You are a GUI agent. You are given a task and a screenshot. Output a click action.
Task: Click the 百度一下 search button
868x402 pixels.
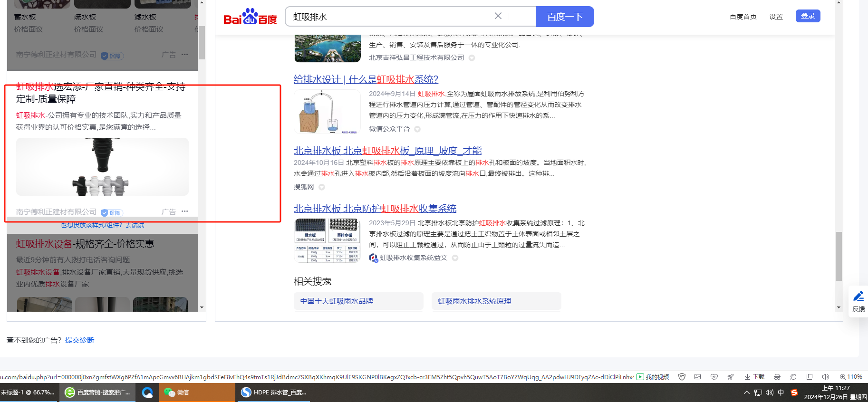(565, 17)
